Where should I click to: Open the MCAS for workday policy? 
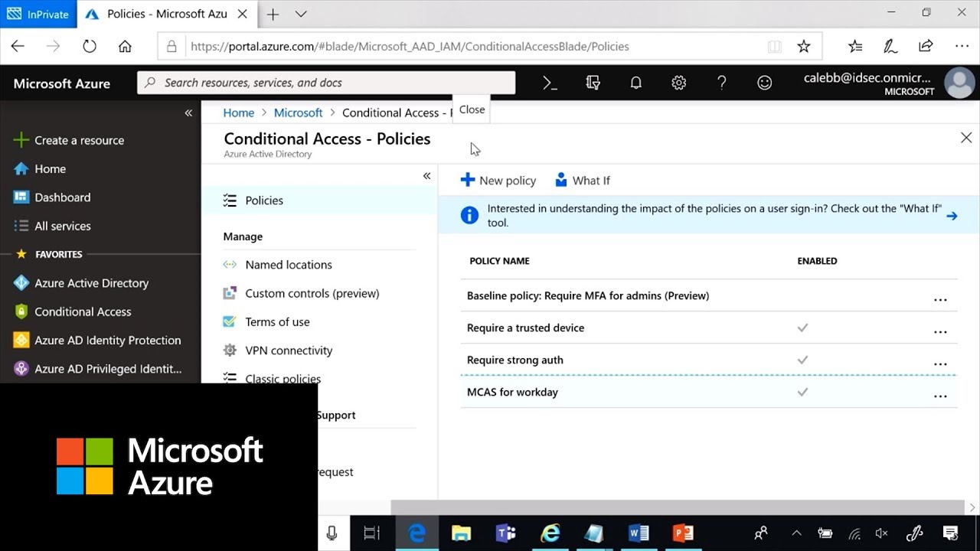click(512, 392)
